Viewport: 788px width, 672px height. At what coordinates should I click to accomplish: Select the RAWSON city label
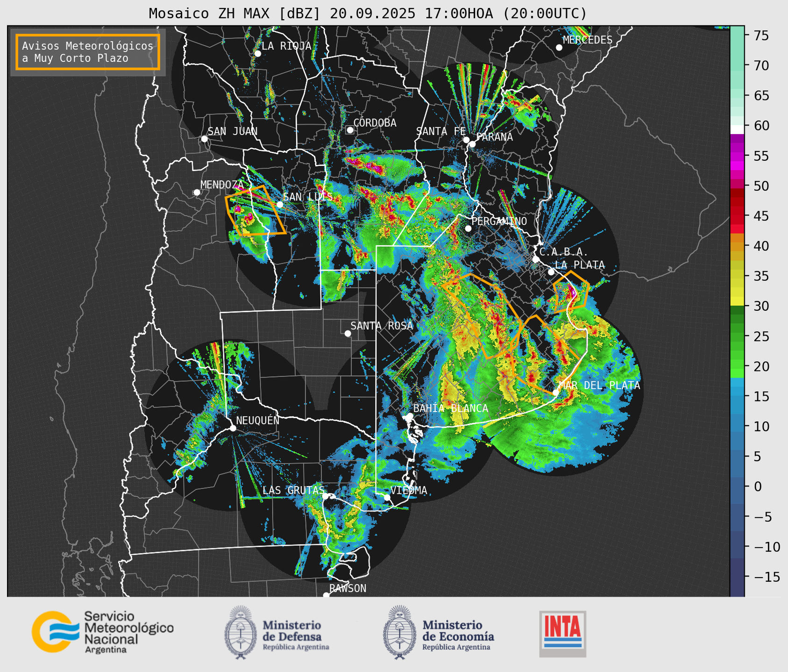[348, 588]
